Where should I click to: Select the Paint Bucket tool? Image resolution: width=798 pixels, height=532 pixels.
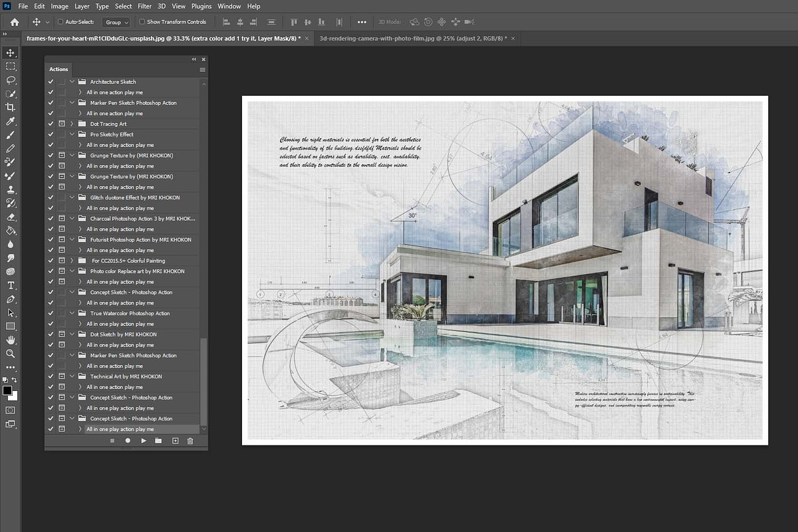click(10, 230)
